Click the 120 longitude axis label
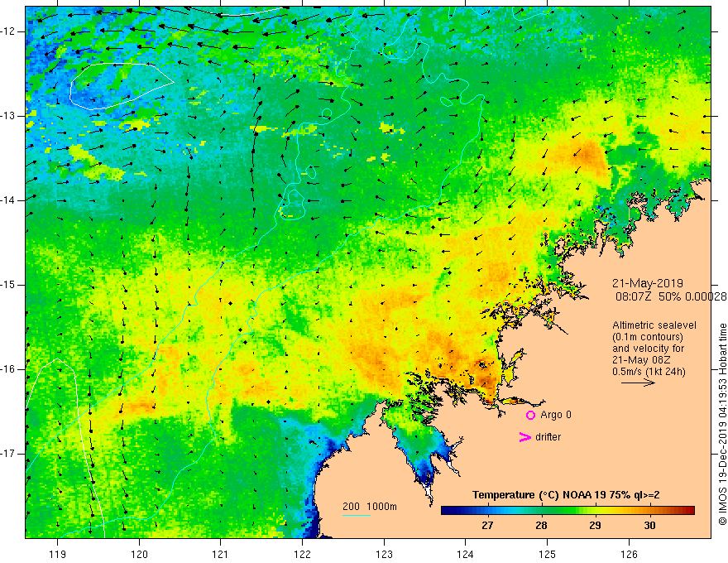Image resolution: width=728 pixels, height=563 pixels. click(x=139, y=554)
